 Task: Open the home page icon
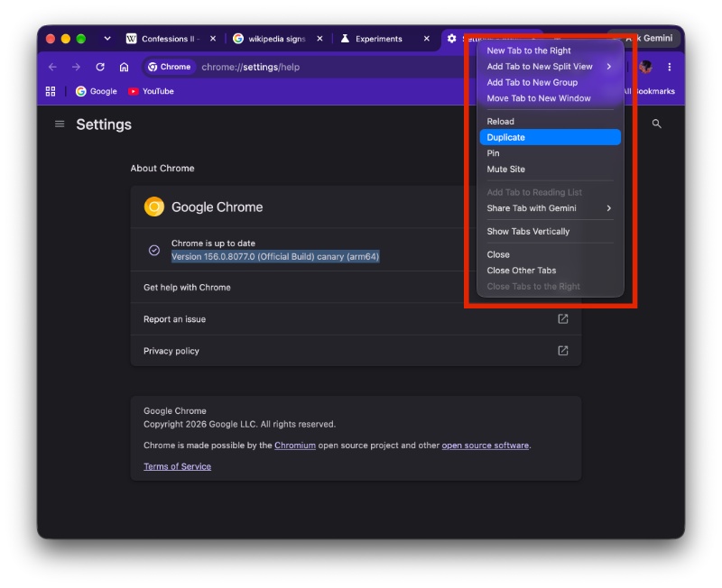(x=124, y=67)
